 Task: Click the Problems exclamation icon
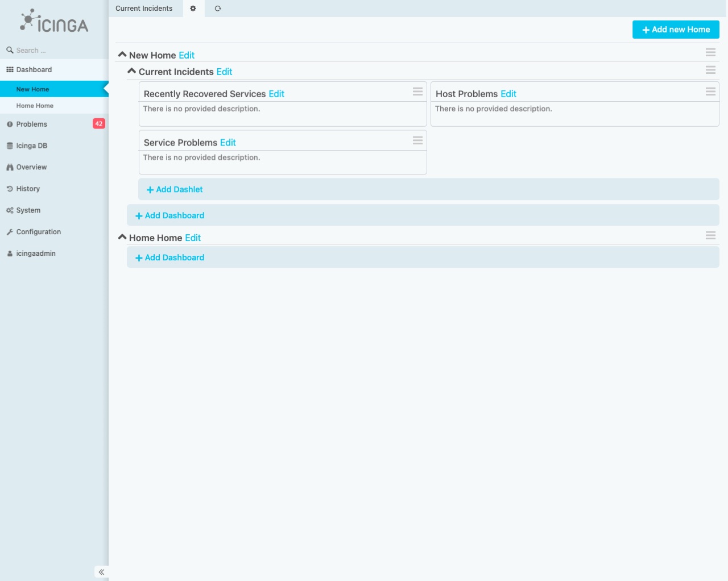coord(10,124)
